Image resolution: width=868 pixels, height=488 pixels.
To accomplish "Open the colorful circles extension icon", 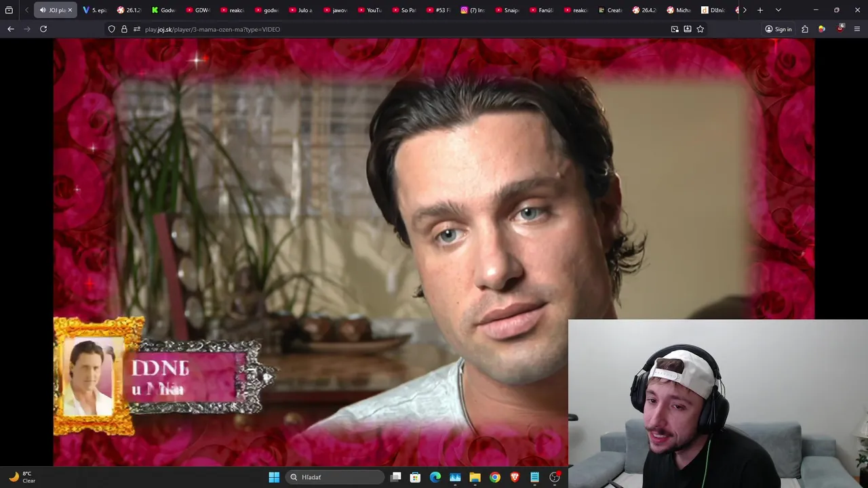I will [x=822, y=29].
